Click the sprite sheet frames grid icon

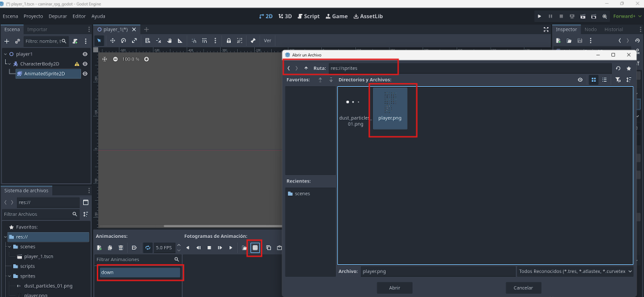pyautogui.click(x=255, y=248)
